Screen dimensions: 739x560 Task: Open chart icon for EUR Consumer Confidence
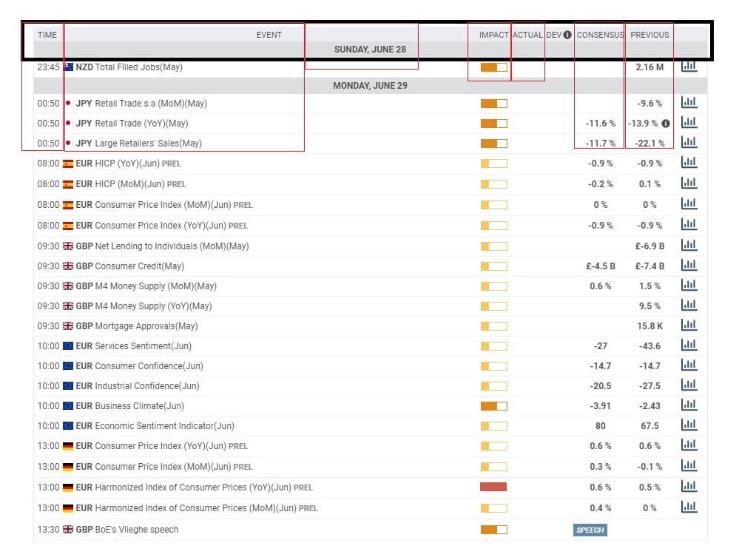pyautogui.click(x=689, y=365)
